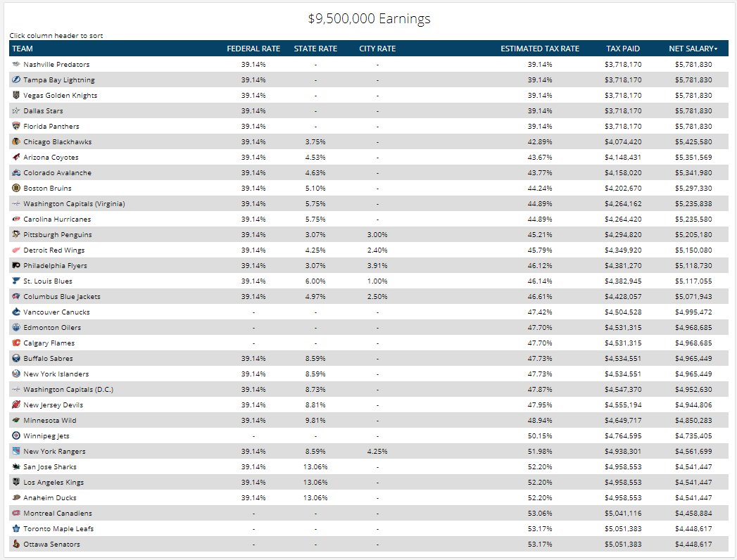Click Vancouver Canucks $4,995,472 net salary
The width and height of the screenshot is (737, 560).
coord(693,312)
